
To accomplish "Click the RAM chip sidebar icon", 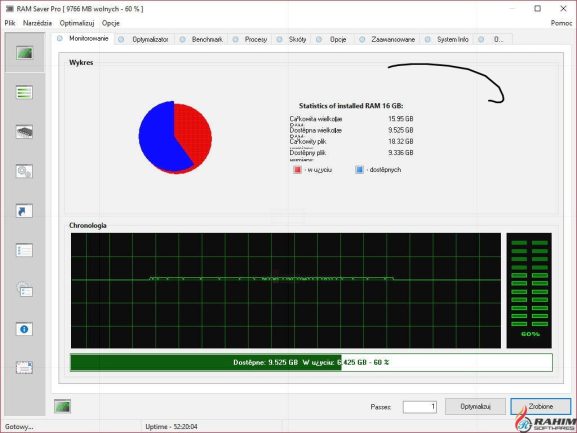I will pos(24,132).
